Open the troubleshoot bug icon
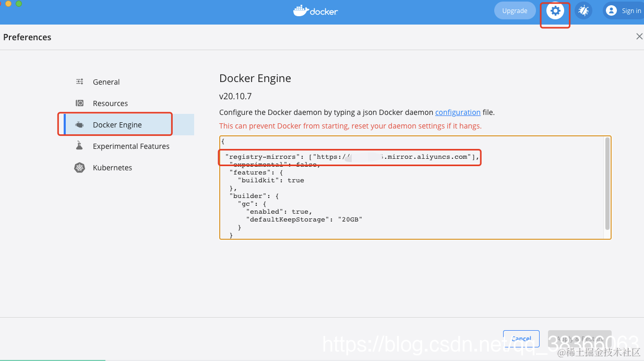Image resolution: width=644 pixels, height=361 pixels. coord(583,10)
